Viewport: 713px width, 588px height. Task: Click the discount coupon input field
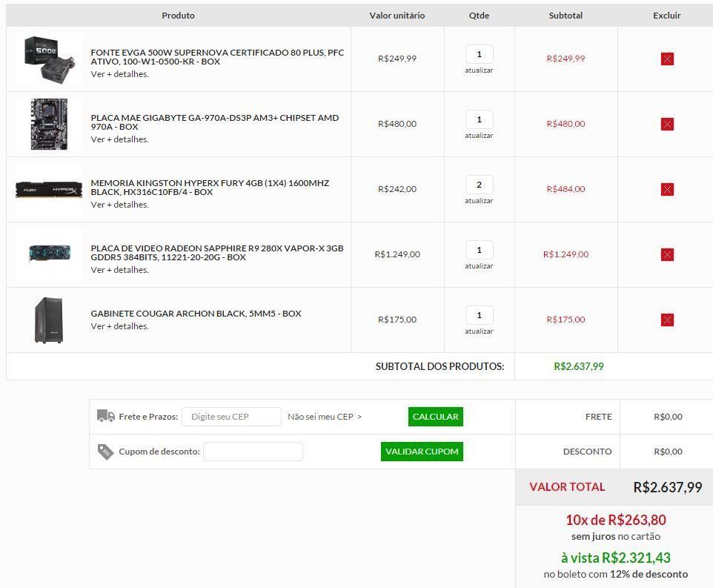pos(253,452)
